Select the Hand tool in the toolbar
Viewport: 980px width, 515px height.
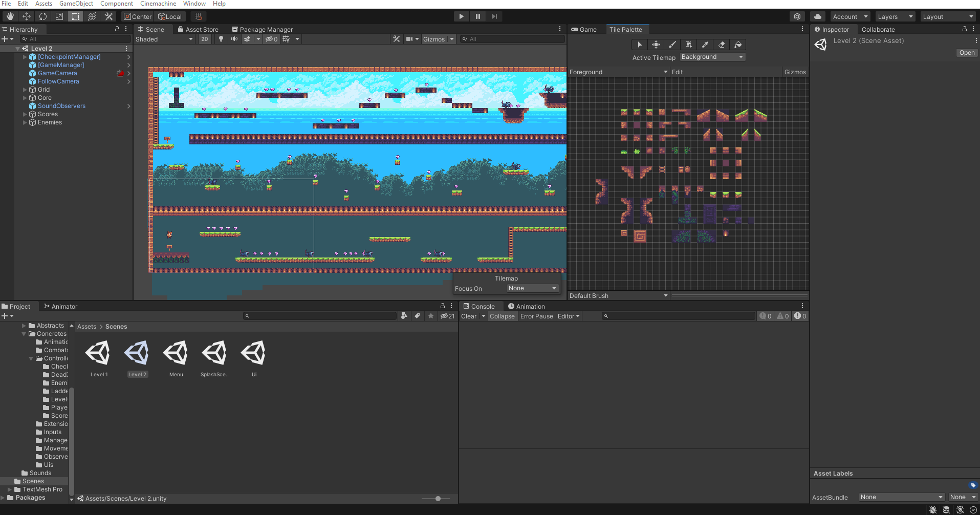coord(10,16)
